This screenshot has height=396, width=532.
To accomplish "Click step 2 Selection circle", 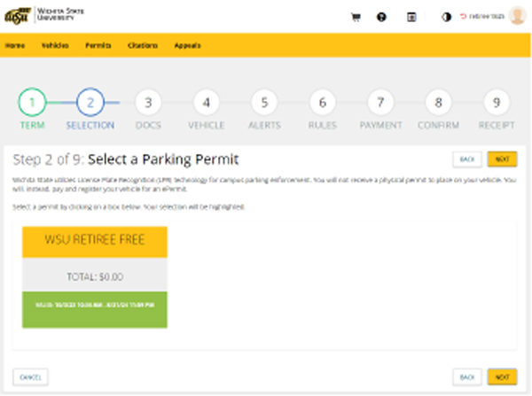I will (90, 102).
